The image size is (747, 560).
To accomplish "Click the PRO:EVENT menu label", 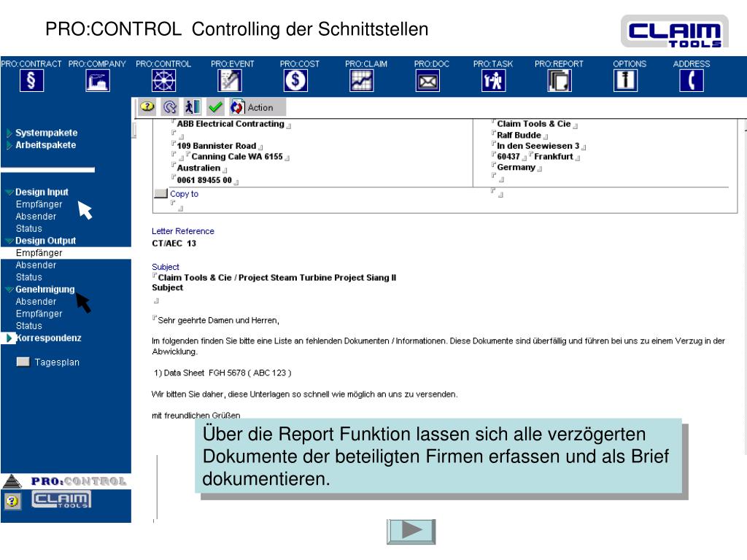I will tap(233, 64).
